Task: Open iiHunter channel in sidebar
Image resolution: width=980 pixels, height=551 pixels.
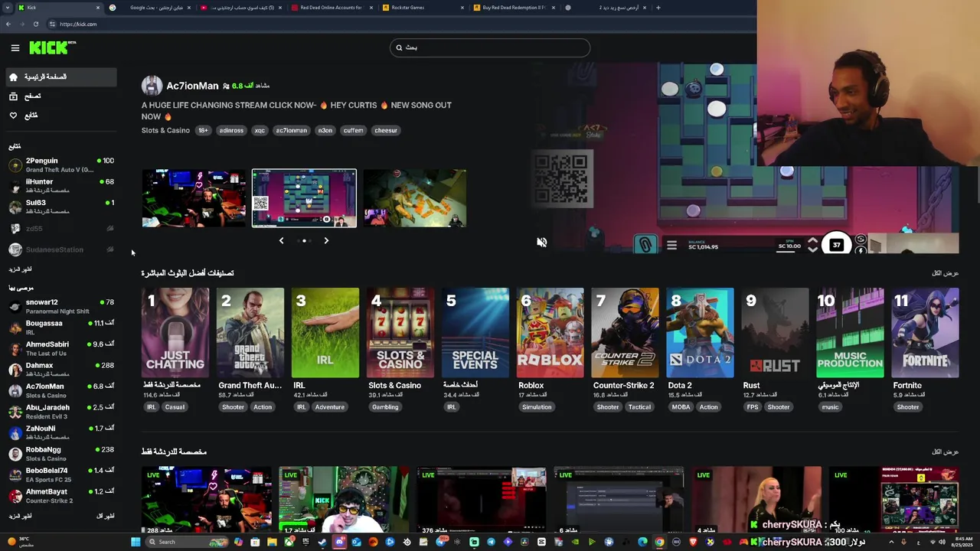Action: [60, 186]
